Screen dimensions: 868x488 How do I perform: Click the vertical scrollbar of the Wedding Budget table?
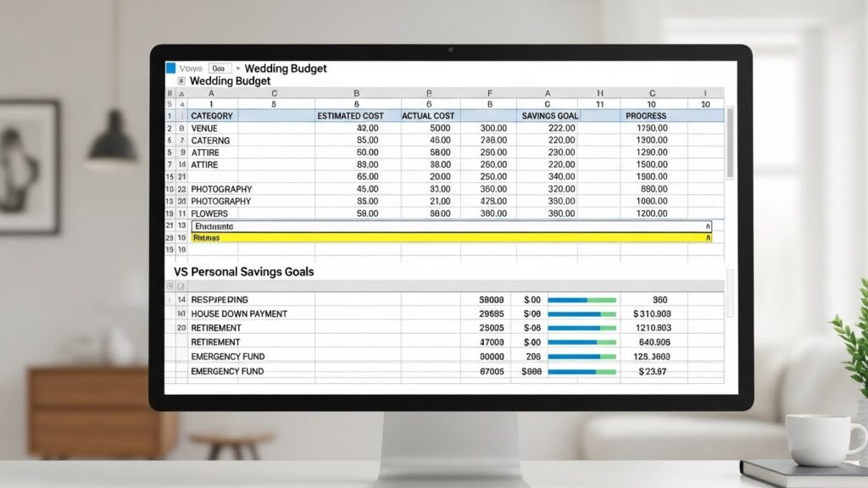click(x=729, y=144)
